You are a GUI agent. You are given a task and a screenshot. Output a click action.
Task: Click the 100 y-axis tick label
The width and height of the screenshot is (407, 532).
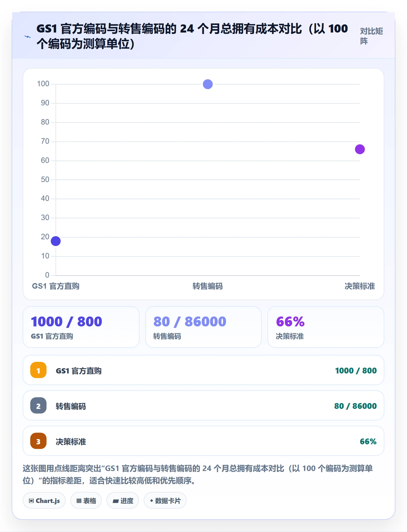pos(43,84)
